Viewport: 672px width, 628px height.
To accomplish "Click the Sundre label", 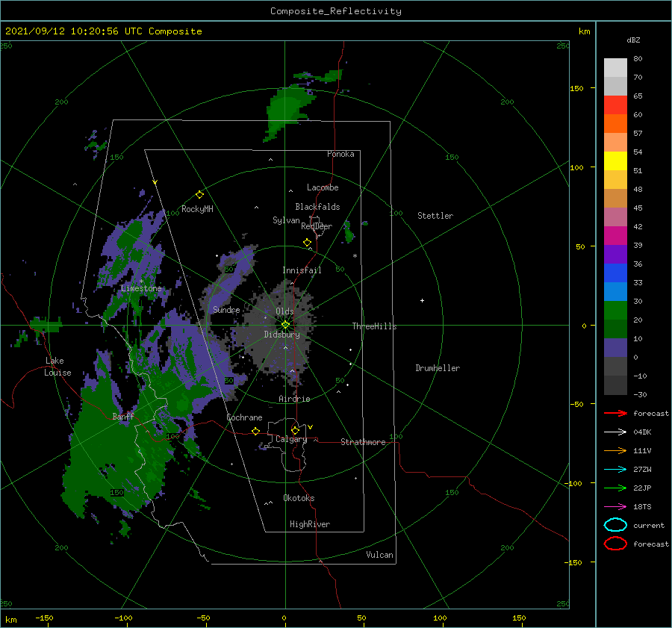I will click(x=226, y=309).
